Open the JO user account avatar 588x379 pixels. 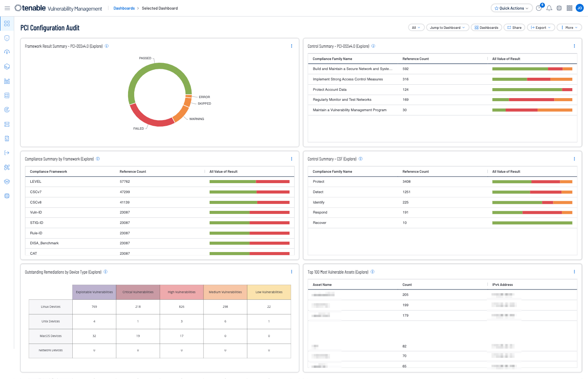580,8
